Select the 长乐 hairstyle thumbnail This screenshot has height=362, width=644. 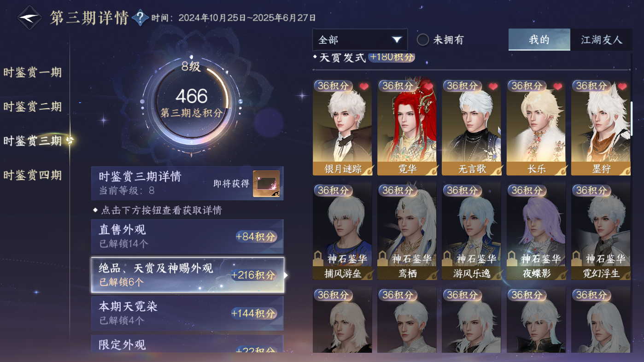pyautogui.click(x=536, y=128)
